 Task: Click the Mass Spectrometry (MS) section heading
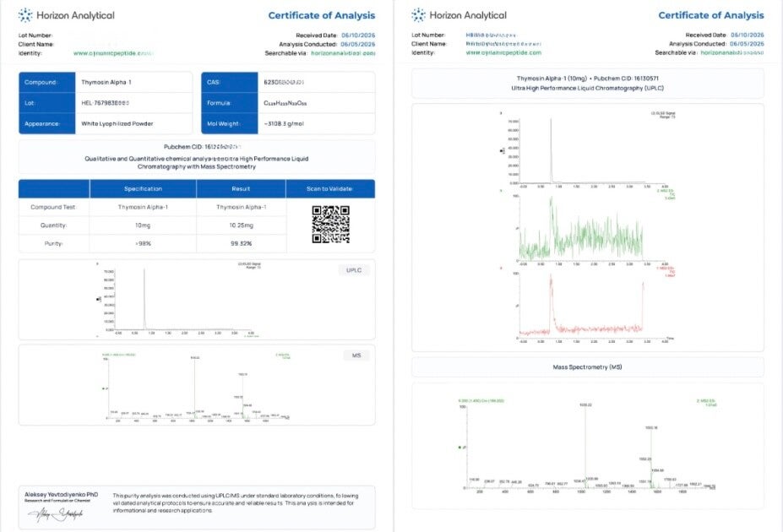(x=587, y=366)
